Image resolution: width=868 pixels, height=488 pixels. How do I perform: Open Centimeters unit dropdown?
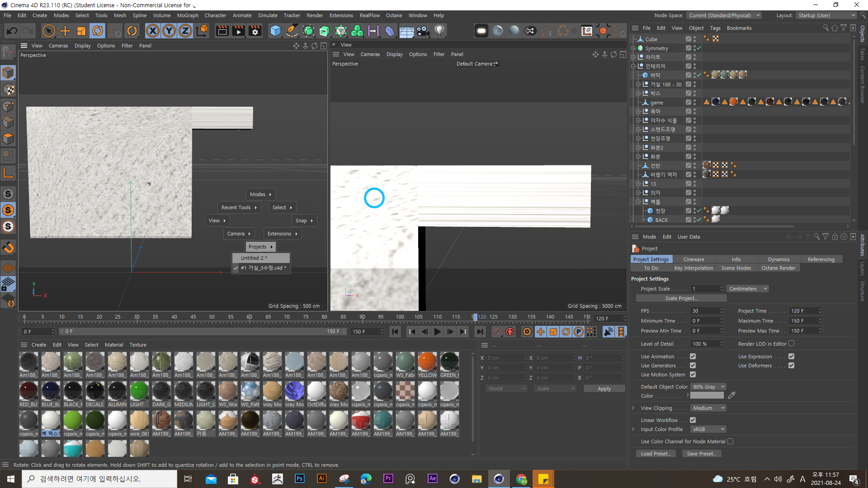point(748,289)
